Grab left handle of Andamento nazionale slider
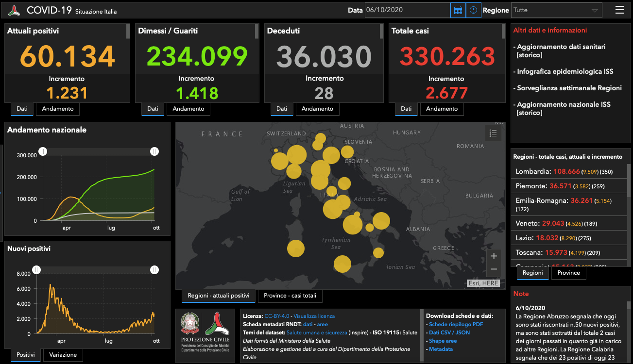This screenshot has height=364, width=633. 43,151
